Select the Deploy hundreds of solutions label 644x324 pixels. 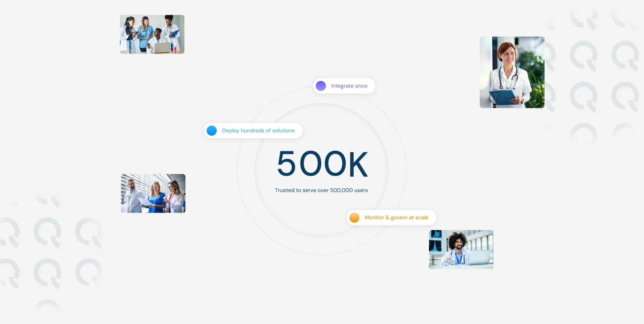[x=258, y=131]
